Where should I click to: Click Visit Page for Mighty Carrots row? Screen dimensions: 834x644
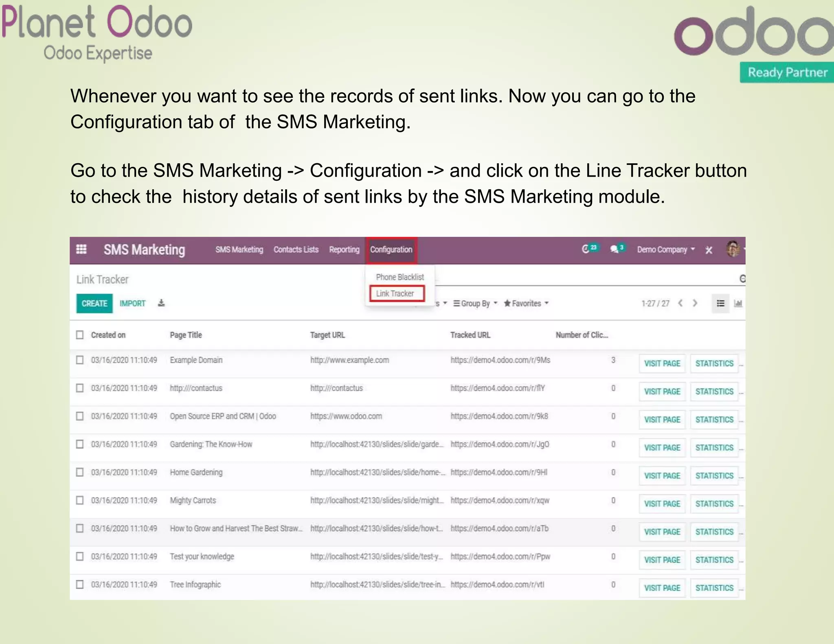(662, 504)
